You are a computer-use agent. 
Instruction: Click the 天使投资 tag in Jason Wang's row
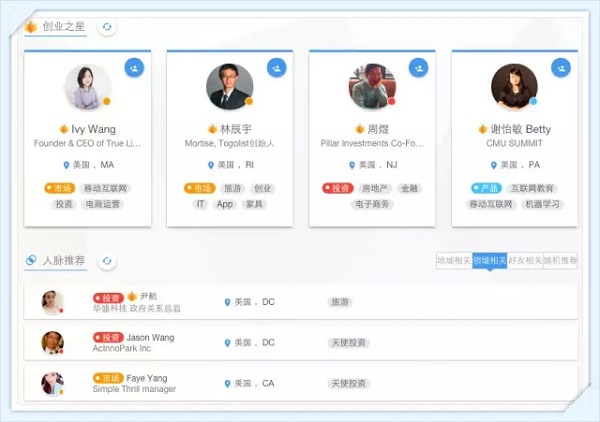pos(348,342)
